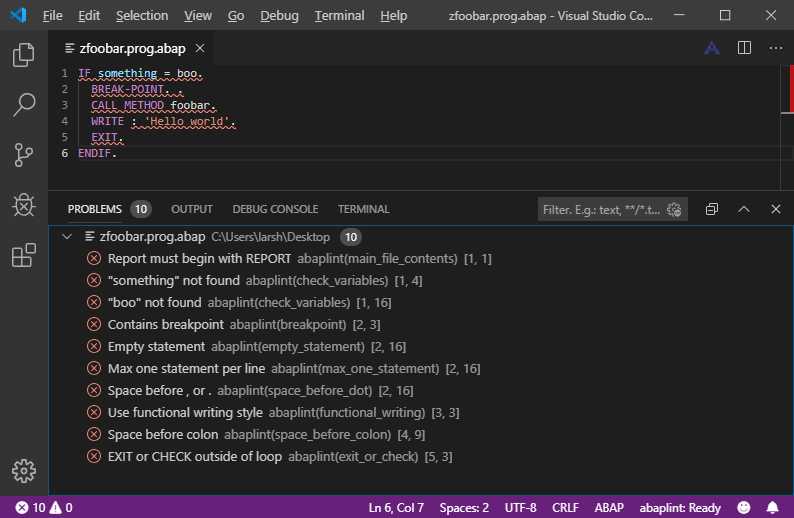Open the Search view in activity bar
This screenshot has height=518, width=794.
coord(23,105)
